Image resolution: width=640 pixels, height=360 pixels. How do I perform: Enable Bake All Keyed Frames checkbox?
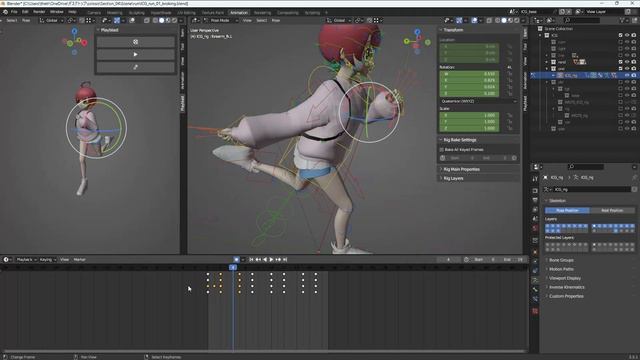coord(442,150)
